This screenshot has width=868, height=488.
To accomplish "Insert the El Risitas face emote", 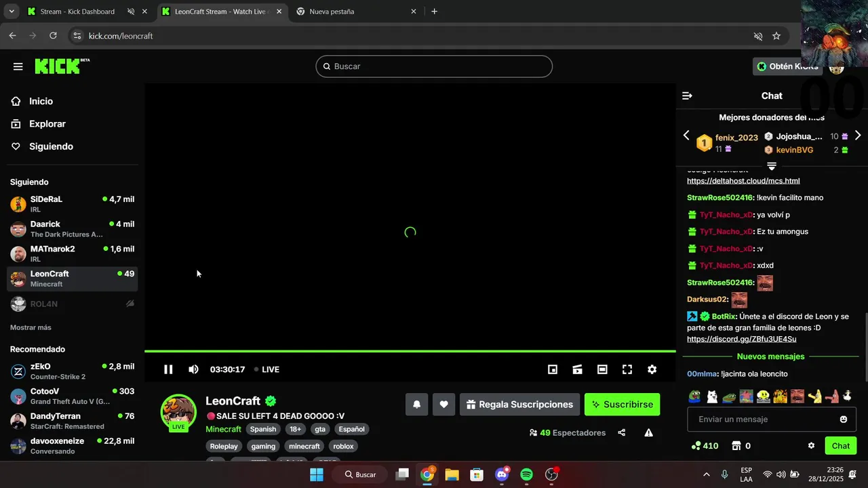I will (x=797, y=396).
